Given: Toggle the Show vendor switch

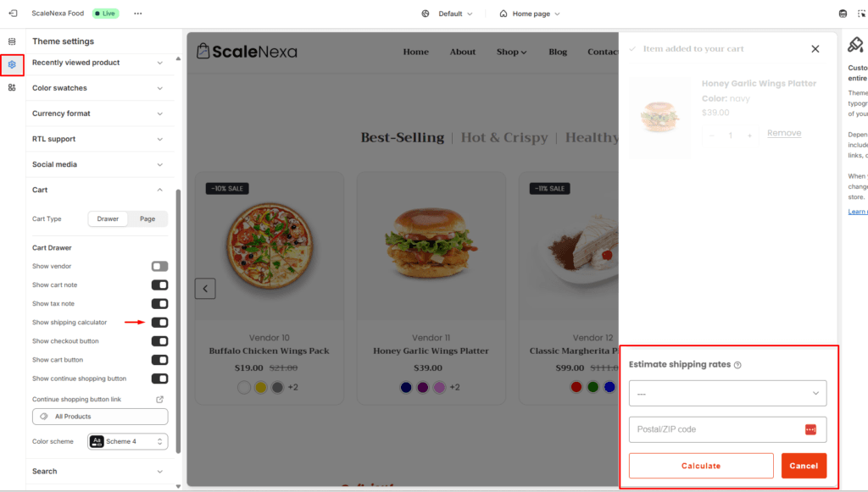Looking at the screenshot, I should (x=159, y=267).
